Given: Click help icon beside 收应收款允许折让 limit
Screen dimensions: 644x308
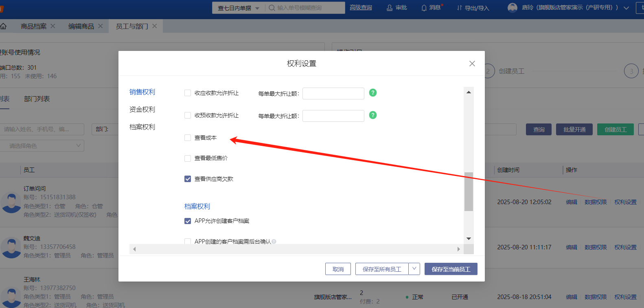Looking at the screenshot, I should [x=372, y=93].
